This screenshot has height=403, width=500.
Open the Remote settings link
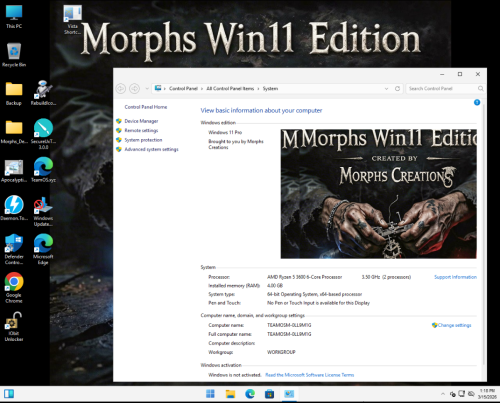[x=141, y=130]
